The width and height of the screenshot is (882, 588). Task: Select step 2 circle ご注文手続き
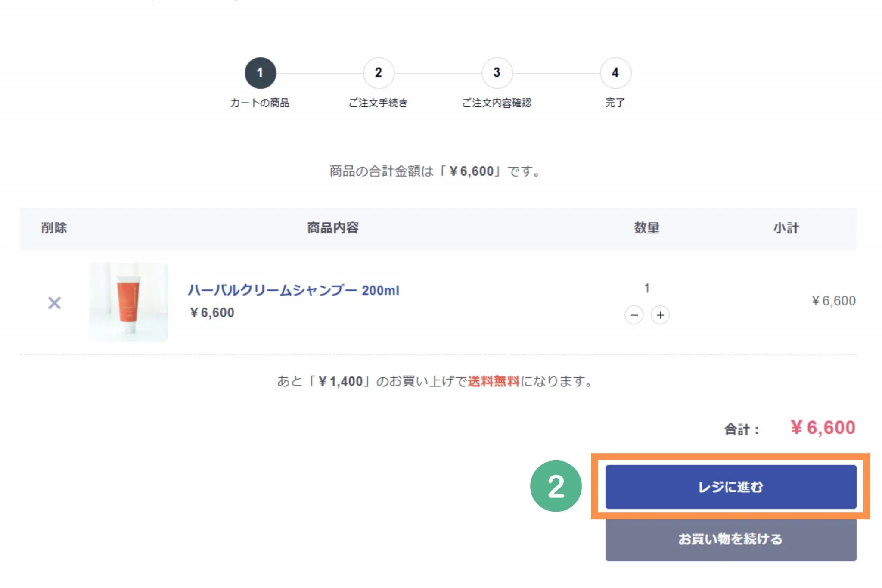[x=378, y=73]
